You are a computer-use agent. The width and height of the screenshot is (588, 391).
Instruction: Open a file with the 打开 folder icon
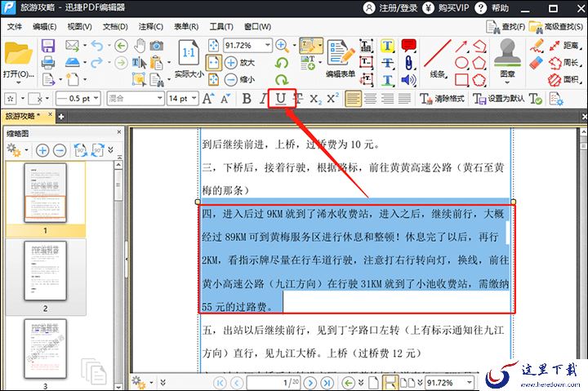point(18,55)
